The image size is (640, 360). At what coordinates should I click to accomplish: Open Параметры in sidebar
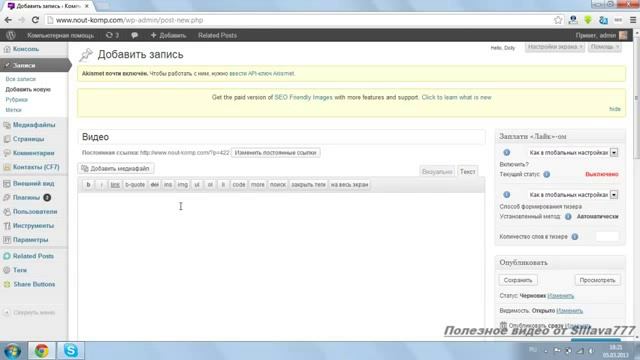tap(30, 240)
